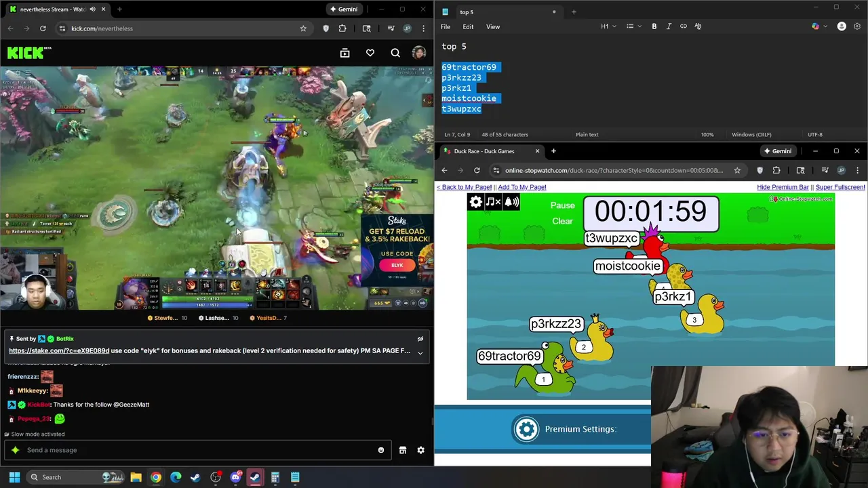This screenshot has height=488, width=868.
Task: Open the Kick following heart icon
Action: tap(370, 53)
